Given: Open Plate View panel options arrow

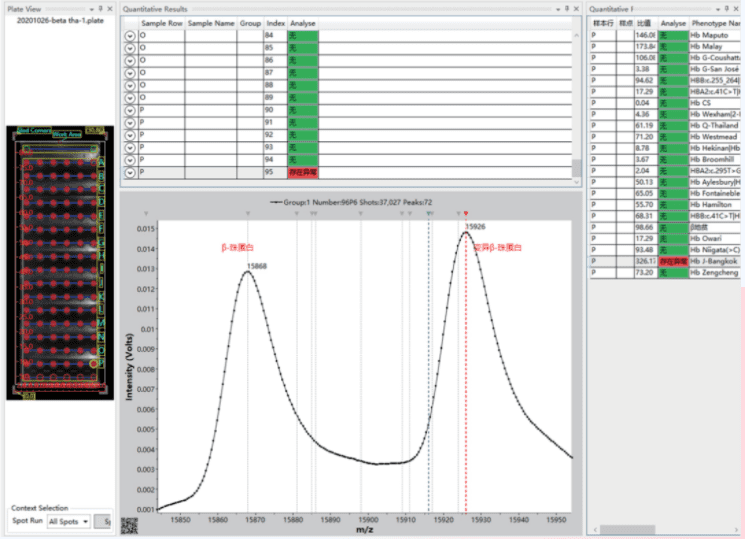Looking at the screenshot, I should pos(92,8).
